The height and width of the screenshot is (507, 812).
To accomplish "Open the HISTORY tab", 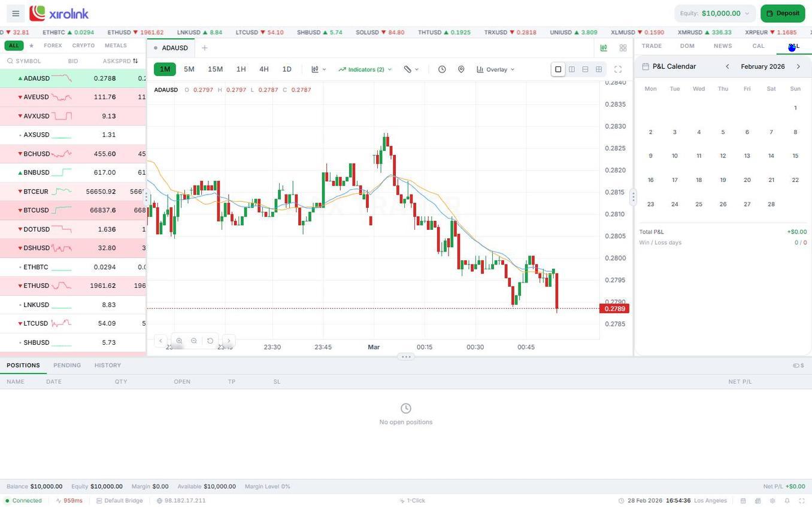I will pyautogui.click(x=108, y=365).
